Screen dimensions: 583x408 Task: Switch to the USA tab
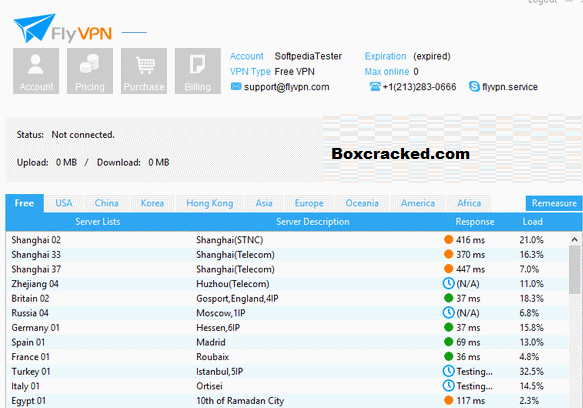64,203
